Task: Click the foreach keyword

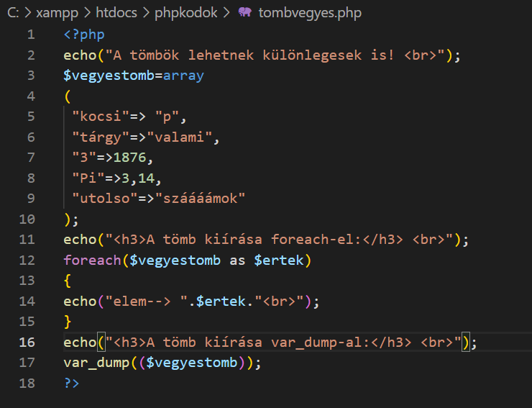Action: [x=91, y=260]
